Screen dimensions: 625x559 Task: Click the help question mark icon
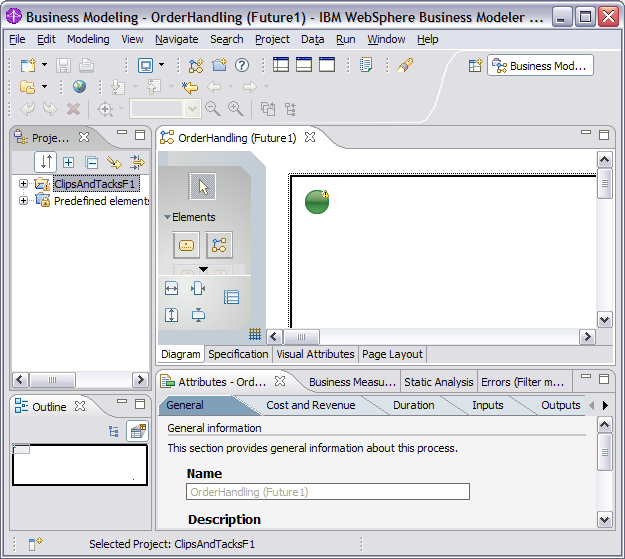(242, 65)
